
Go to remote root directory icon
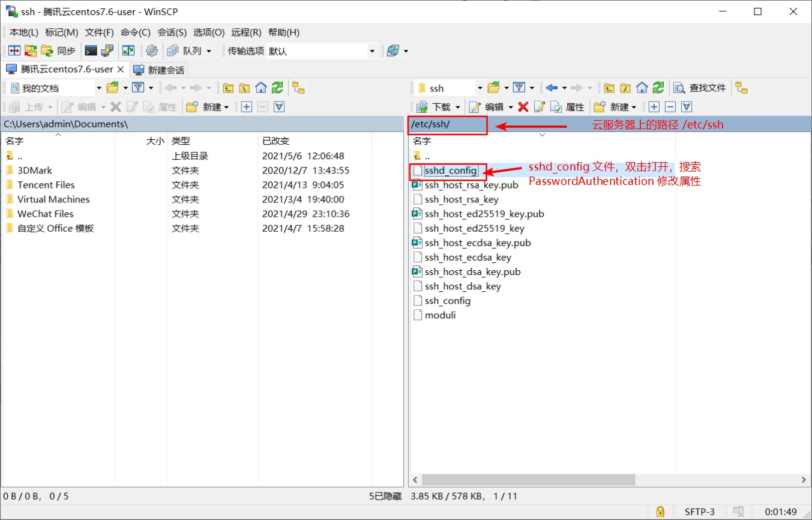(x=625, y=88)
